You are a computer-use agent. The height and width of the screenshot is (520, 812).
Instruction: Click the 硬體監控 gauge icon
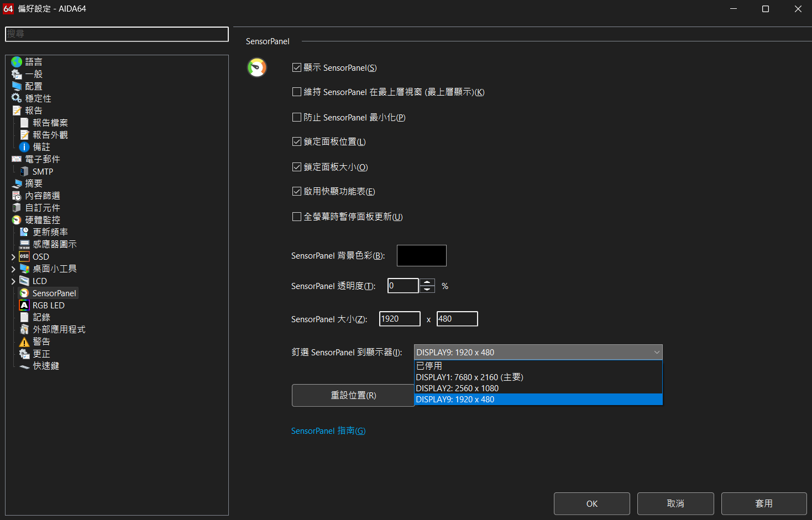17,220
